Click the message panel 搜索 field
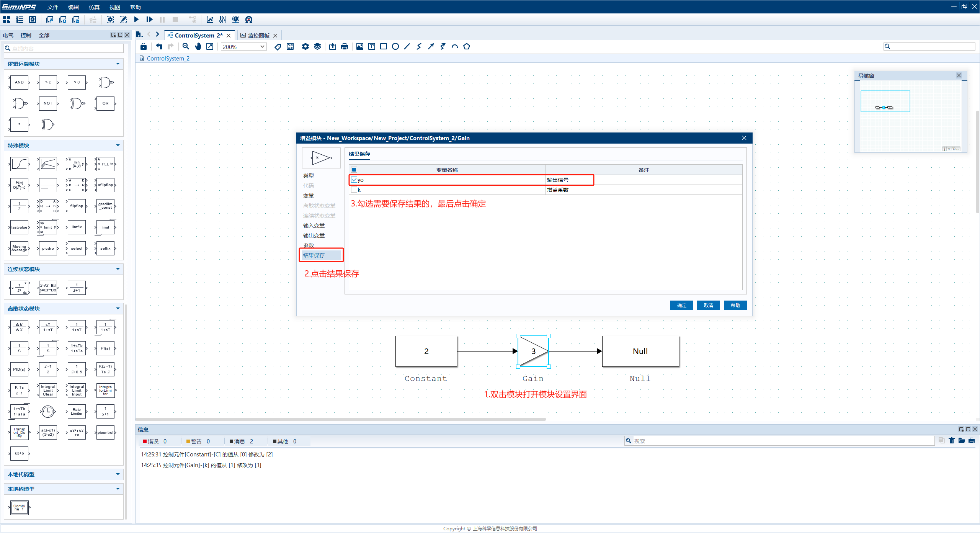Viewport: 980px width, 533px height. pyautogui.click(x=779, y=441)
